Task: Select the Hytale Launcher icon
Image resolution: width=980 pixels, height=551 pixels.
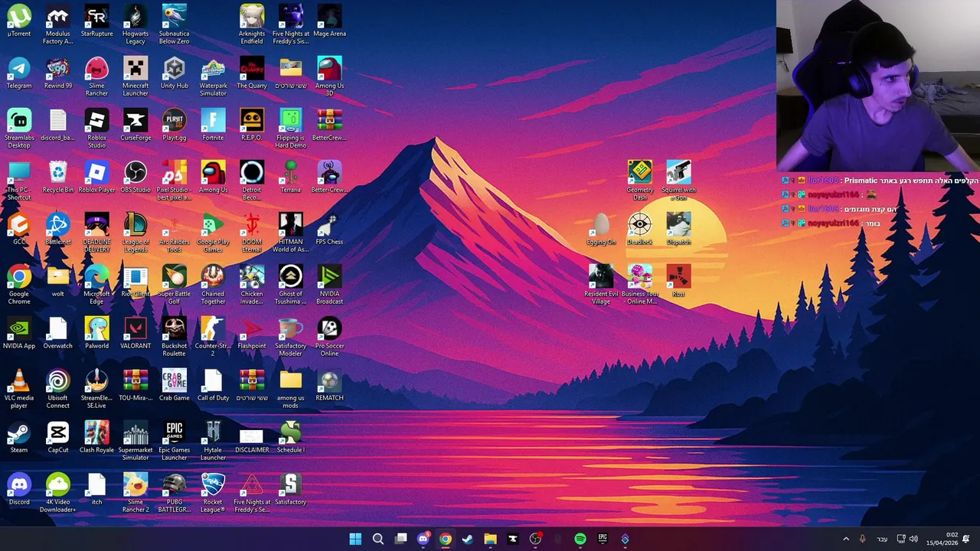Action: (213, 442)
